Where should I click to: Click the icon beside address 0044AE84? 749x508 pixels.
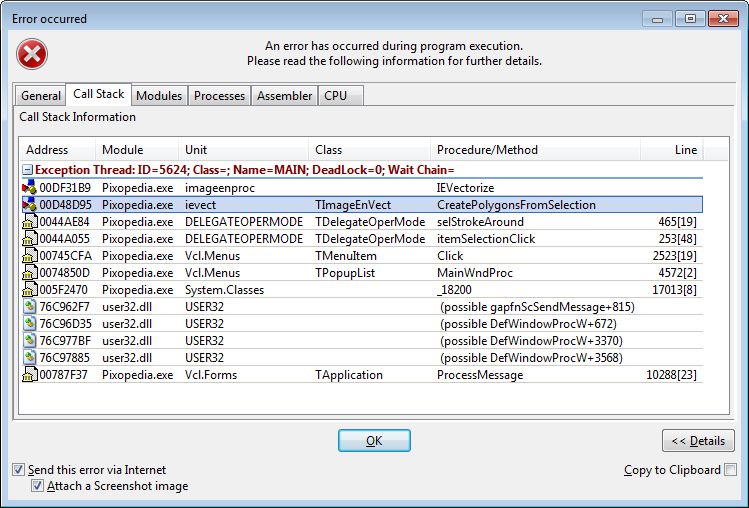[30, 222]
